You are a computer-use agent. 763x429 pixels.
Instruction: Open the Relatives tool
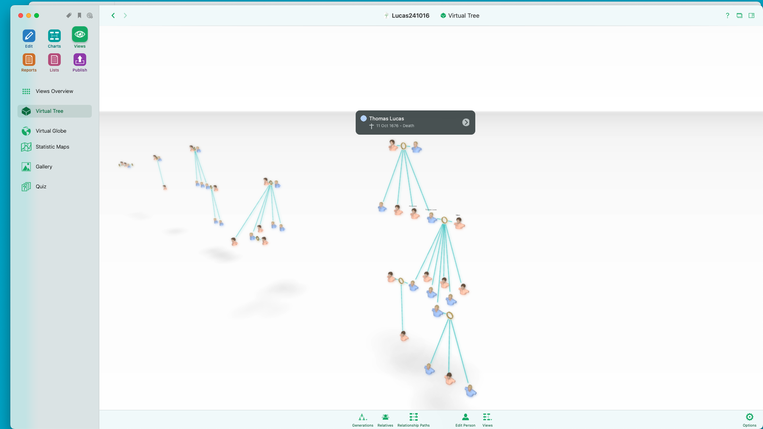[x=385, y=420]
